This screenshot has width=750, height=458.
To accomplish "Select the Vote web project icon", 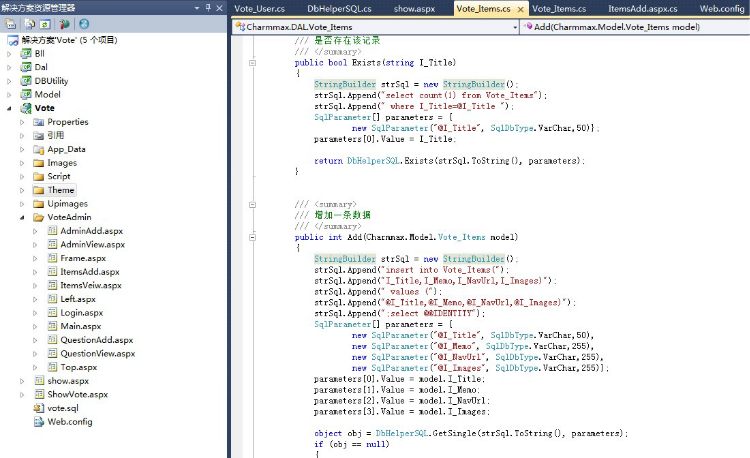I will (x=26, y=108).
